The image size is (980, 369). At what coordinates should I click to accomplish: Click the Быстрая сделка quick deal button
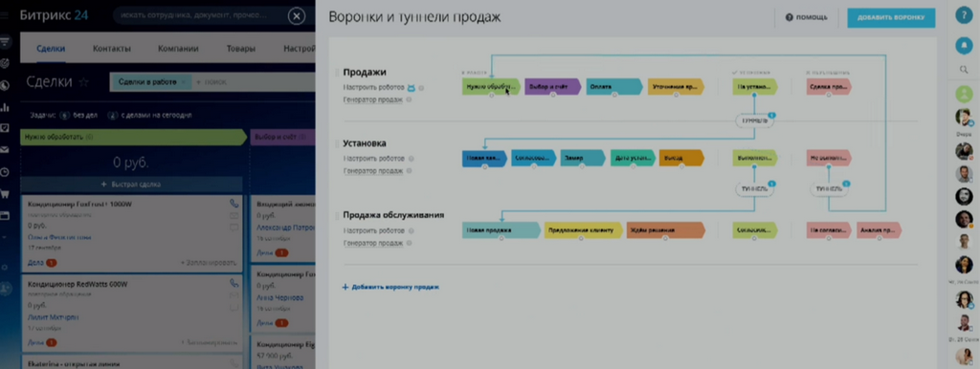point(131,184)
